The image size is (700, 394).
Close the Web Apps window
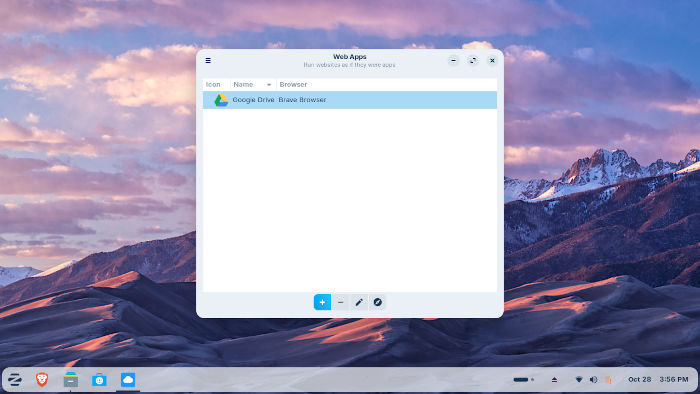tap(492, 60)
